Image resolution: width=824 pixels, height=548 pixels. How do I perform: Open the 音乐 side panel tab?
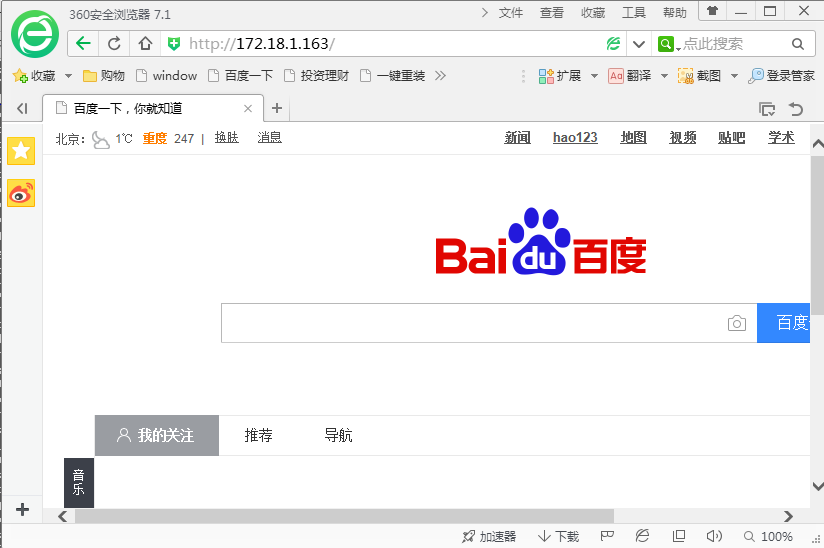pyautogui.click(x=79, y=483)
